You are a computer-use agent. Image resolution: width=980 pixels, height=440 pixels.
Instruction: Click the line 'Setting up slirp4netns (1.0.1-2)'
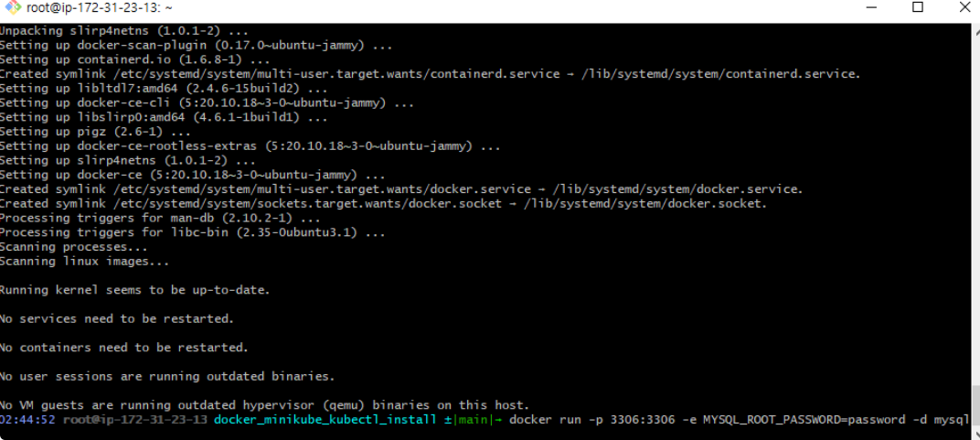click(127, 160)
